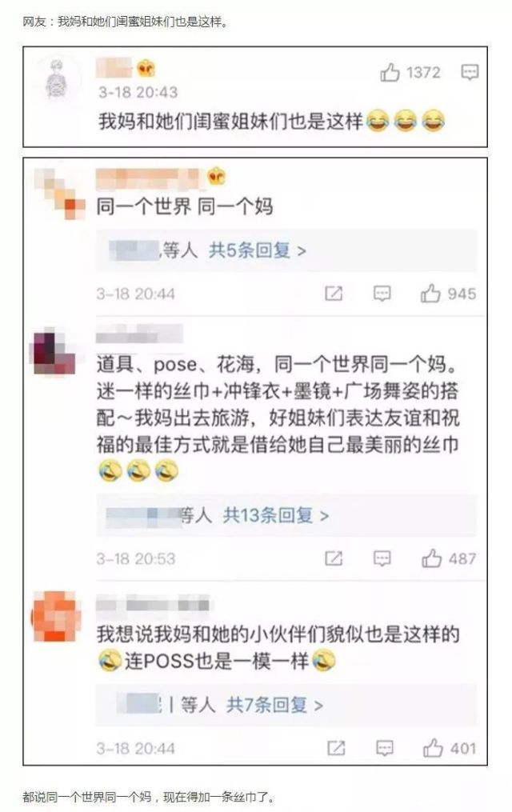
Task: Open blurred username above 我想说我妈 comment
Action: [154, 604]
